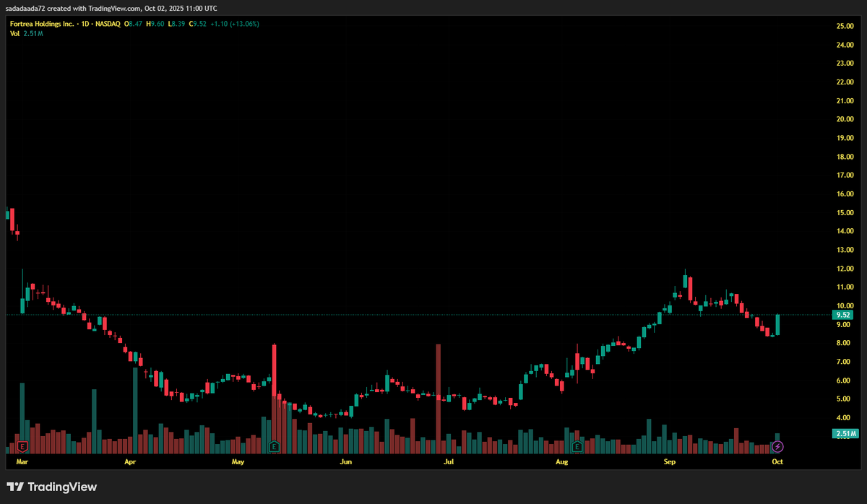This screenshot has width=867, height=504.
Task: Click the 20.00 price axis label
Action: (x=845, y=119)
